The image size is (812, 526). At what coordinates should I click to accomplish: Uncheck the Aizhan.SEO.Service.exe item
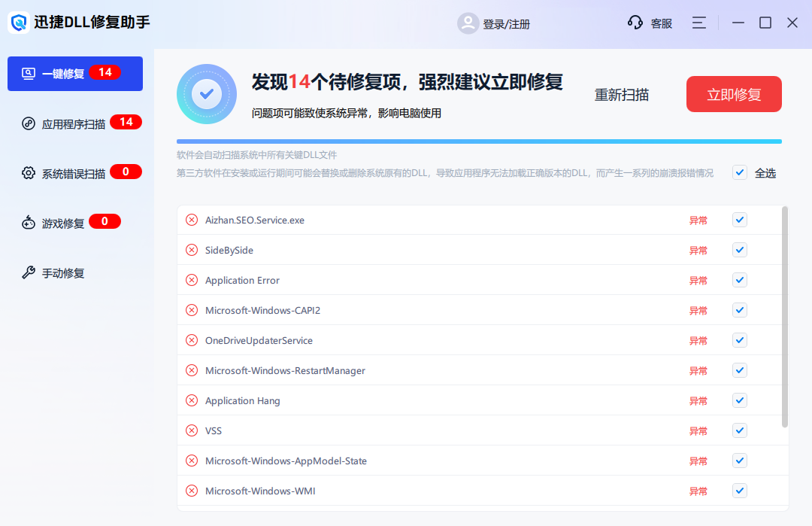coord(739,220)
